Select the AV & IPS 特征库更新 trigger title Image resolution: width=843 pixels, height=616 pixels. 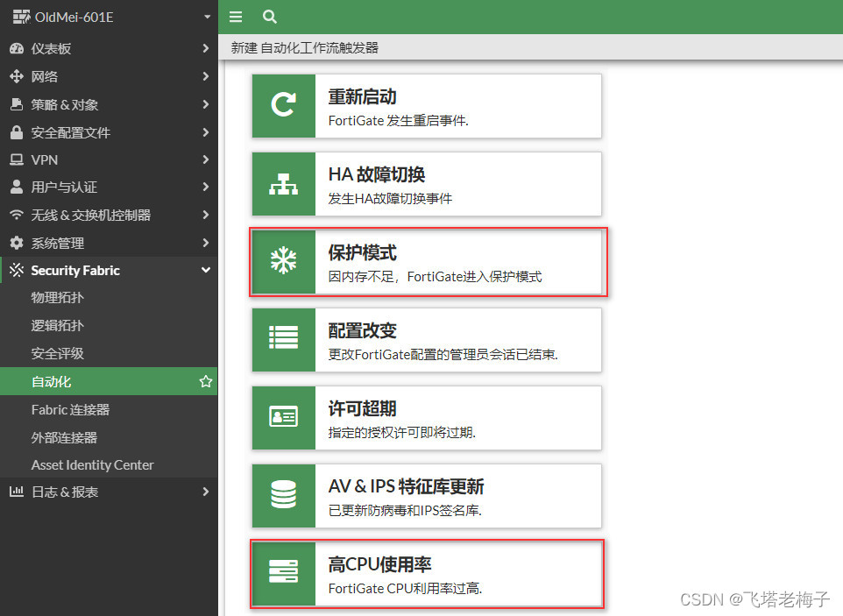coord(406,486)
